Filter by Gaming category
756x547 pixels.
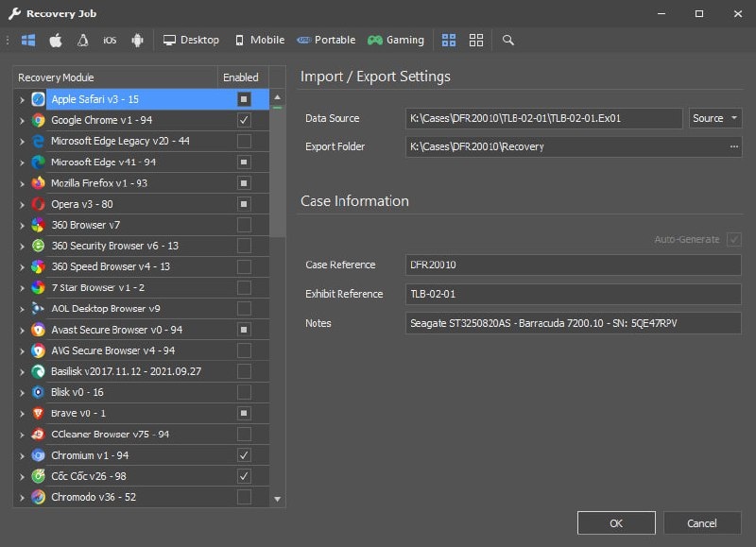pos(396,40)
